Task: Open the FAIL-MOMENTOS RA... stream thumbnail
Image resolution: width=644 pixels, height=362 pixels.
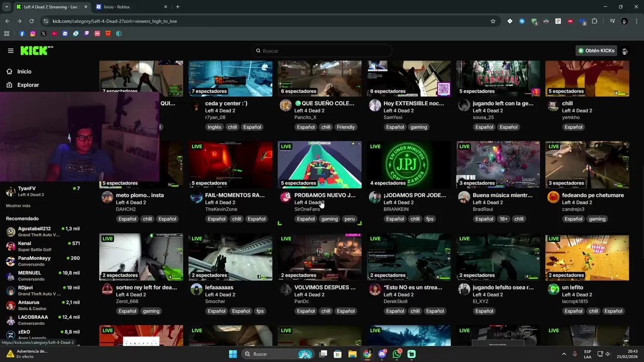Action: pos(230,165)
